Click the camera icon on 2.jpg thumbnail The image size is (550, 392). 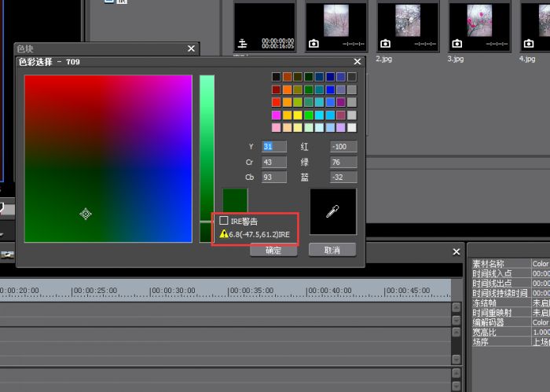[x=385, y=44]
